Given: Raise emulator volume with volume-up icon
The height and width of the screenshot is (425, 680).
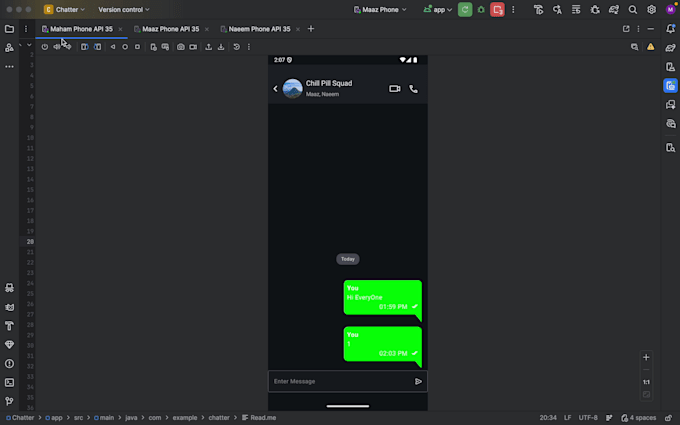Looking at the screenshot, I should tap(57, 47).
